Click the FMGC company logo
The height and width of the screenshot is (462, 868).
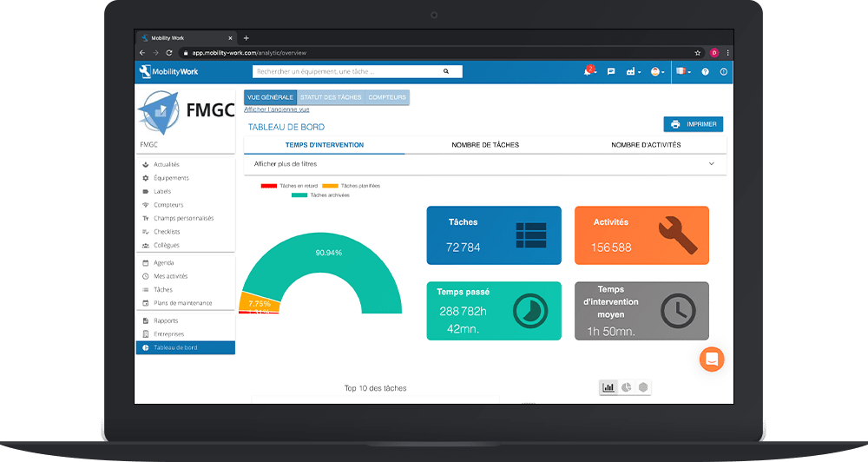click(186, 114)
